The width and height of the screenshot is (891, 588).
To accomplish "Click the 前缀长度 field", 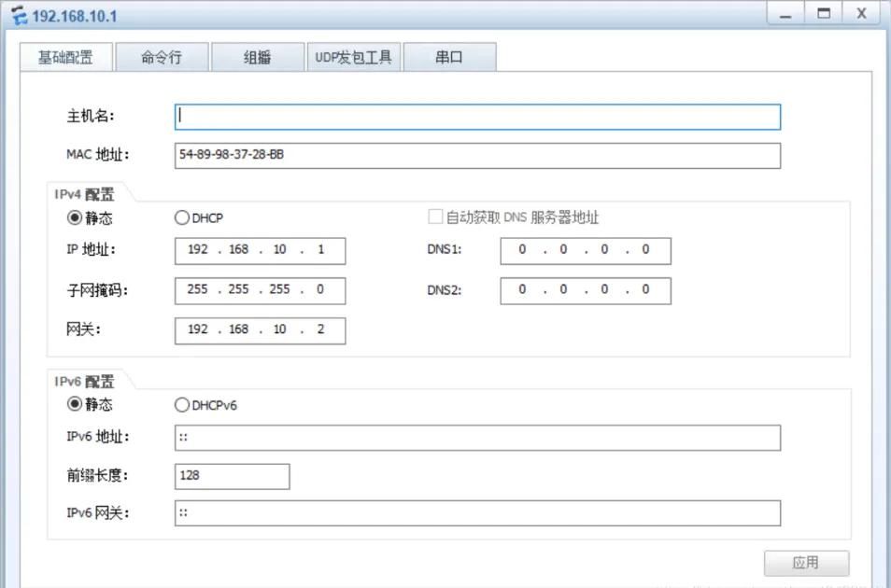I will click(x=232, y=476).
